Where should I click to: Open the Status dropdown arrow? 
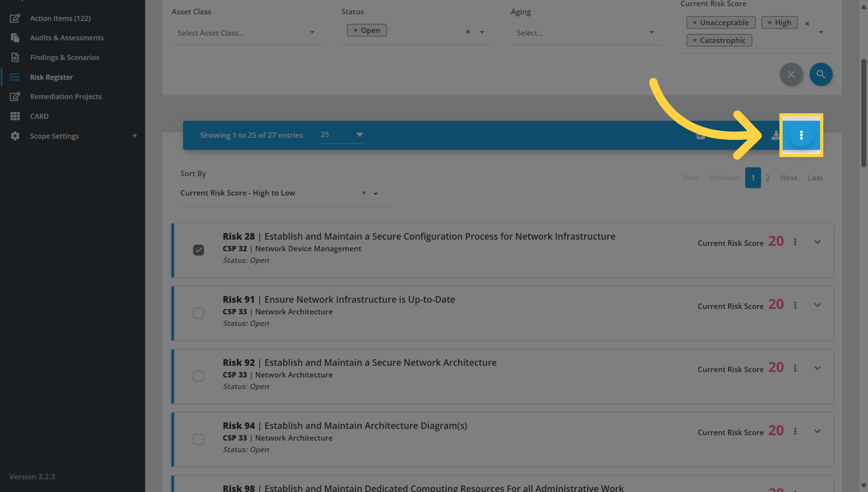[482, 32]
